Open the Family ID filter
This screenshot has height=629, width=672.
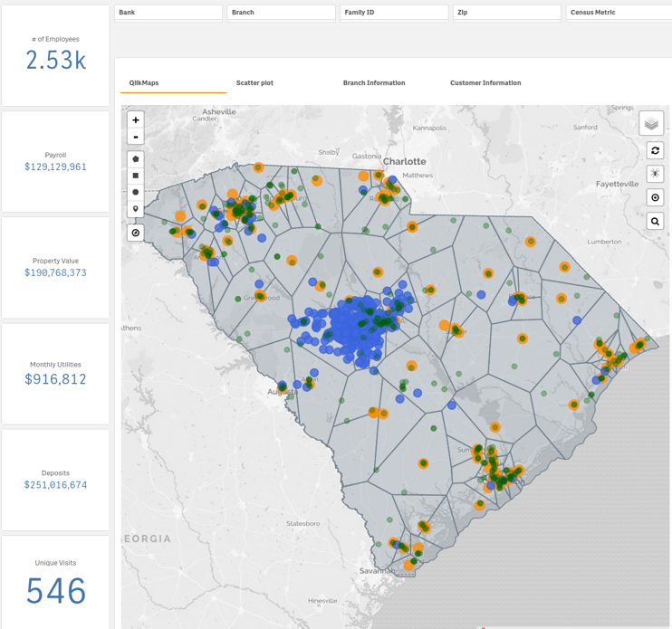[x=394, y=13]
